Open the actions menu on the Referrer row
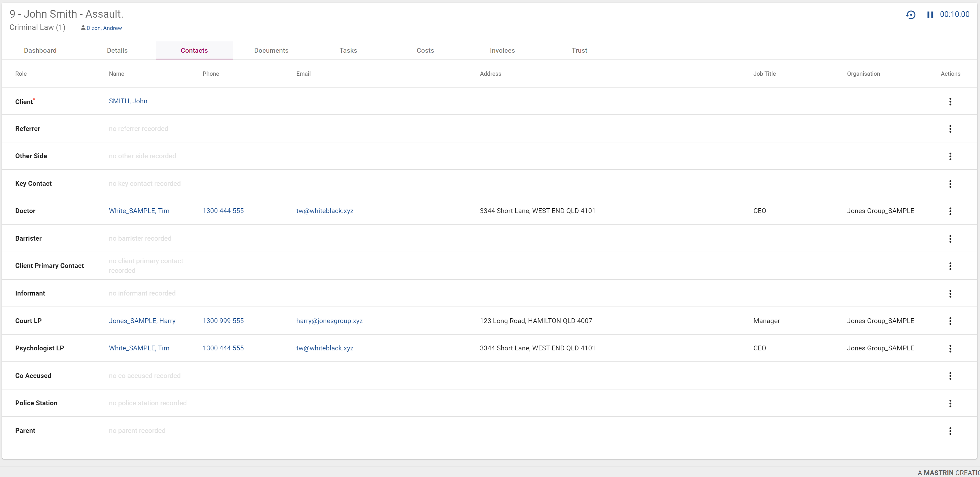This screenshot has height=477, width=980. click(x=950, y=129)
